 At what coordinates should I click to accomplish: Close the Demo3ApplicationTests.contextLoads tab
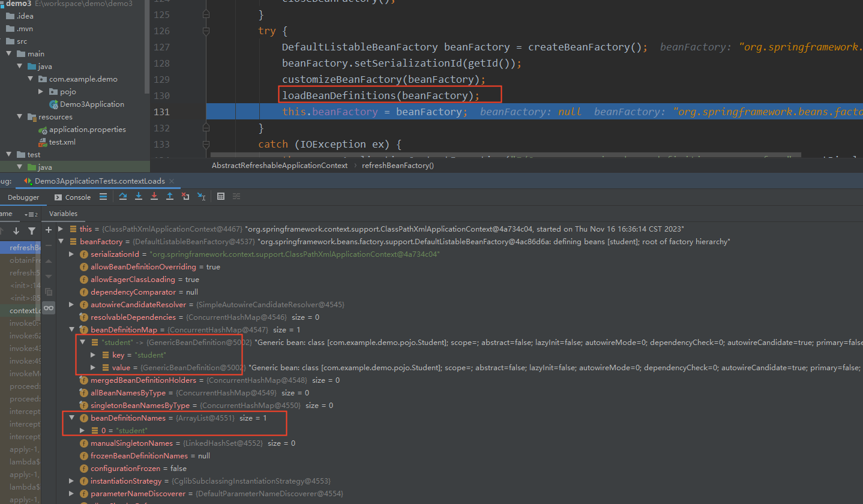(x=171, y=181)
